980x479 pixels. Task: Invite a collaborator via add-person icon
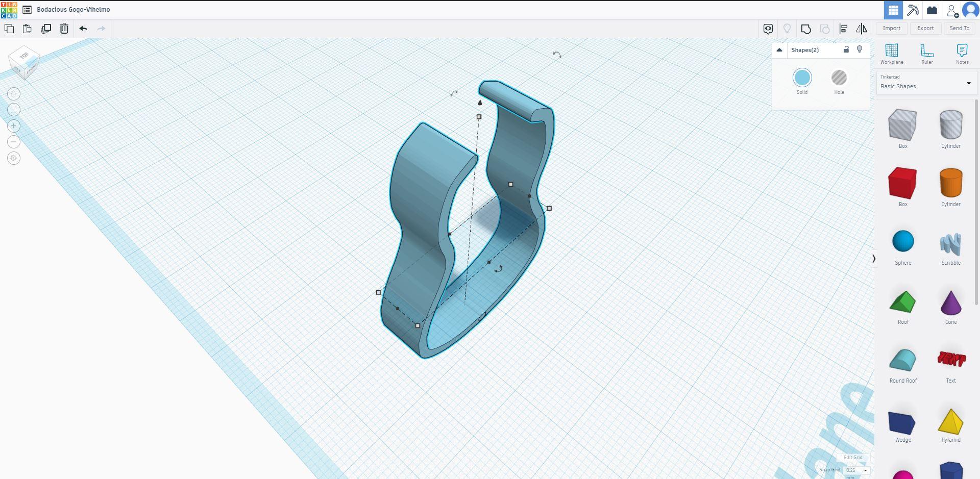click(x=952, y=11)
